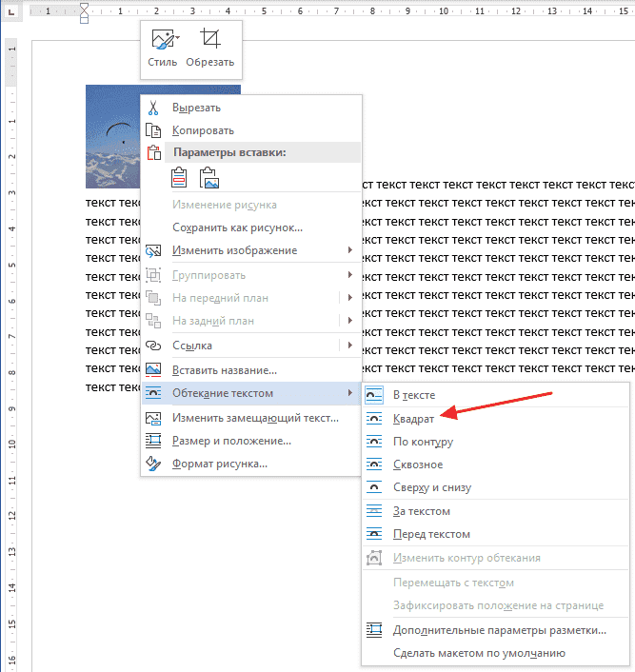Expand the Изменить изображение submenu arrow
635x672 pixels.
point(350,250)
